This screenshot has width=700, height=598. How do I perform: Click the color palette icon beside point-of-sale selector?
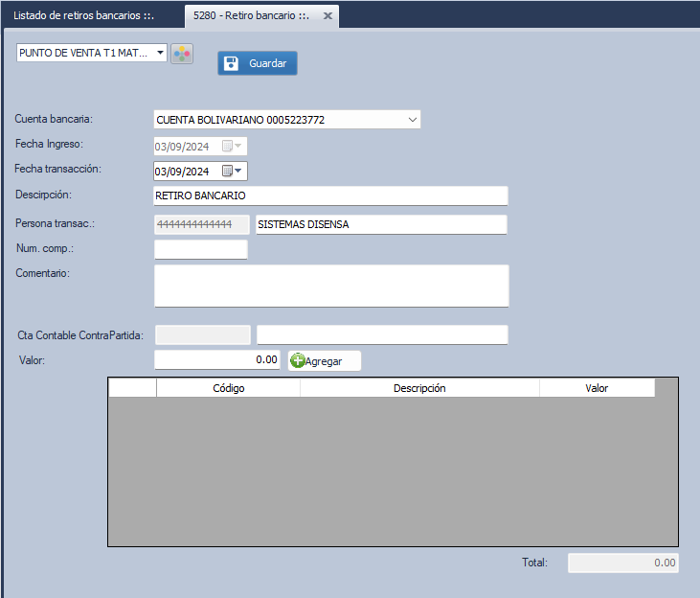[182, 54]
